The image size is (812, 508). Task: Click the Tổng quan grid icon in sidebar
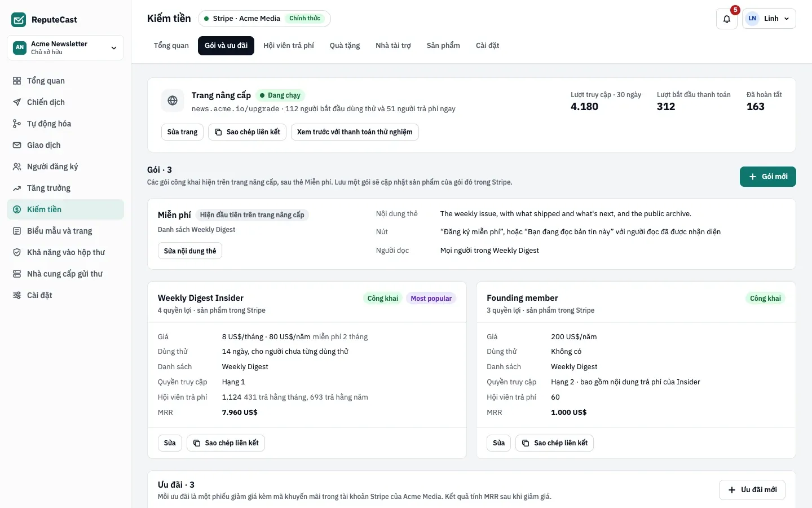[17, 81]
